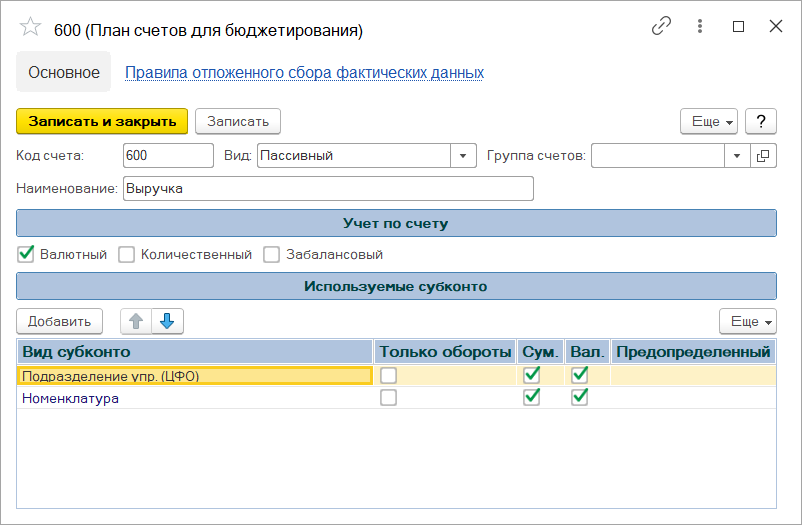Screen dimensions: 802x525
Task: Move subkonto row down with blue arrow
Action: point(167,321)
